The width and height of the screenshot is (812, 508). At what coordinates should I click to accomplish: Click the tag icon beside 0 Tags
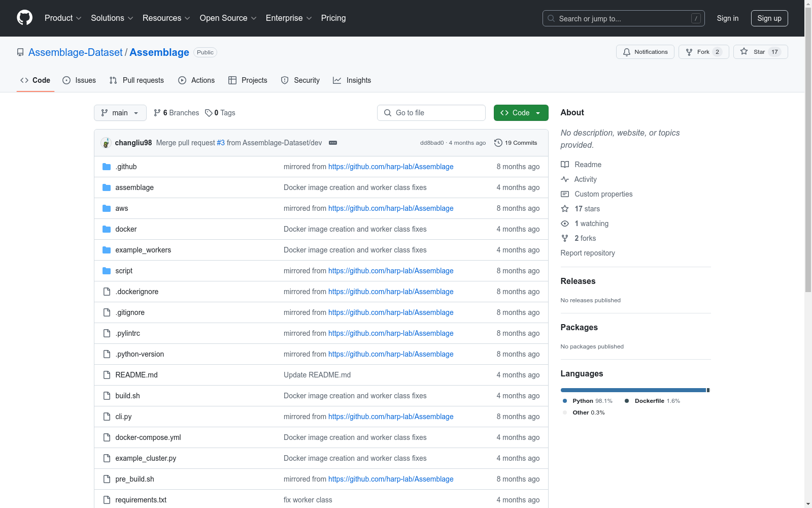[209, 113]
